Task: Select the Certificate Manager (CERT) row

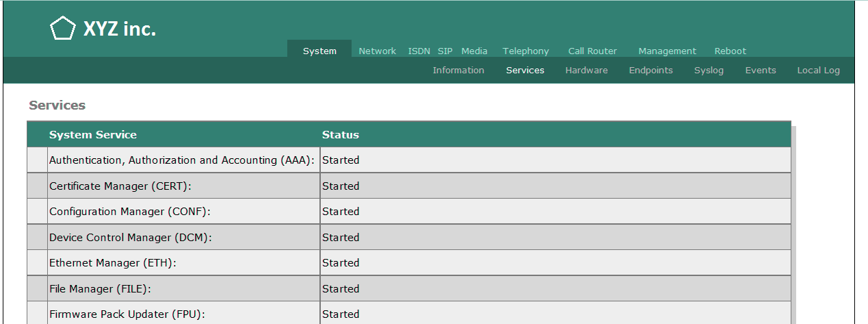Action: [x=409, y=186]
